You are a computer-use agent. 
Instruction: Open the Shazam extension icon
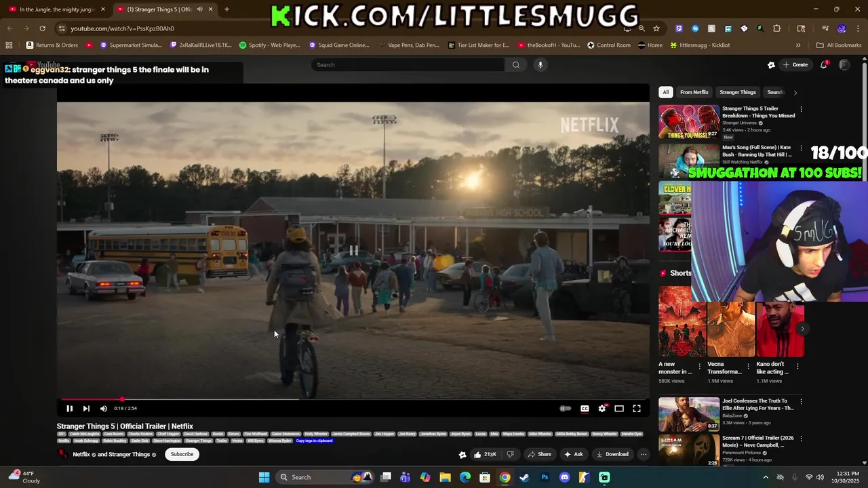[695, 28]
